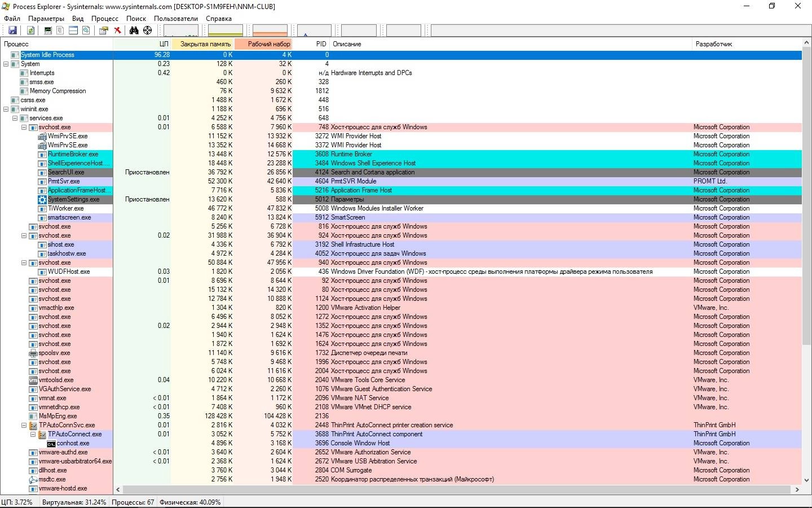Collapse the System process tree node
This screenshot has width=812, height=508.
(x=6, y=64)
